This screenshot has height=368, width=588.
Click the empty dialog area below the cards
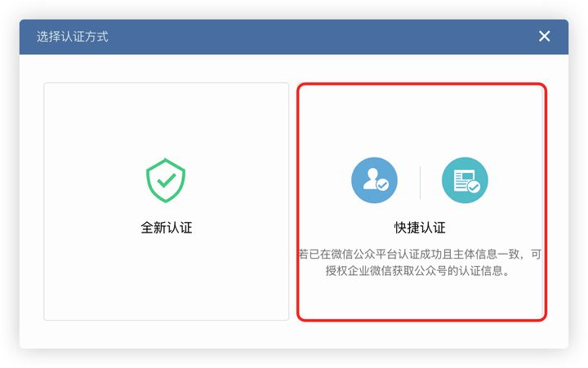click(294, 335)
